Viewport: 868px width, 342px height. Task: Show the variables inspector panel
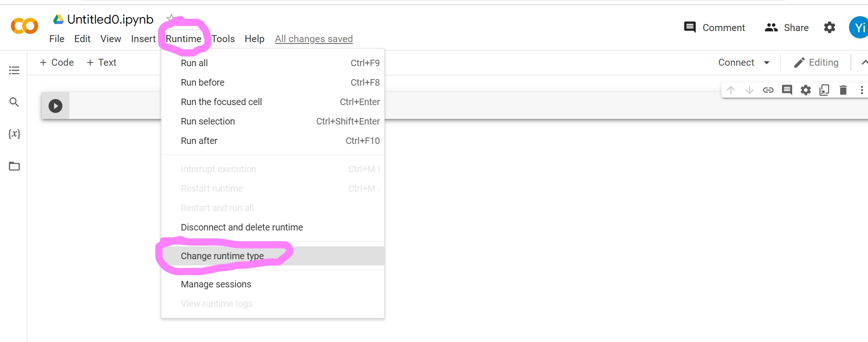point(14,134)
